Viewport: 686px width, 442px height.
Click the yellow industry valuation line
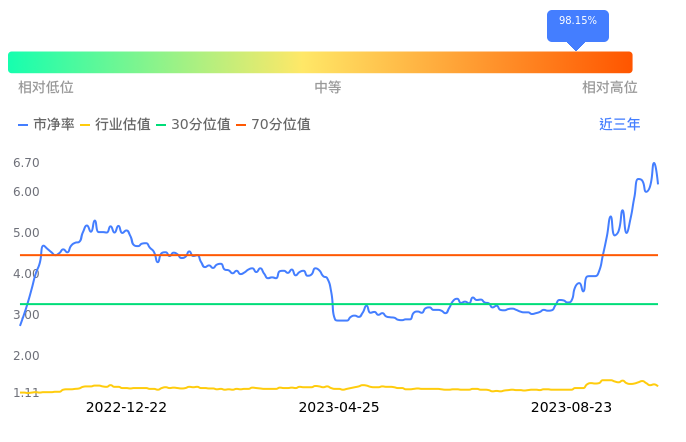pyautogui.click(x=300, y=387)
